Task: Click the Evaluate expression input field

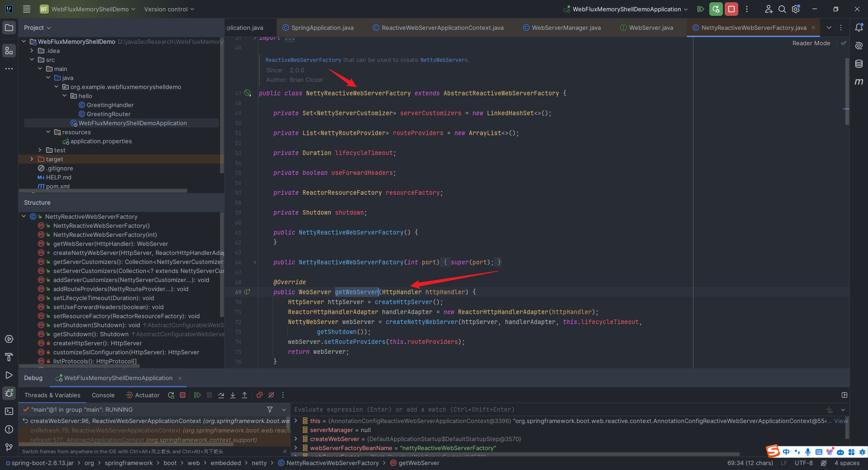Action: pos(558,409)
